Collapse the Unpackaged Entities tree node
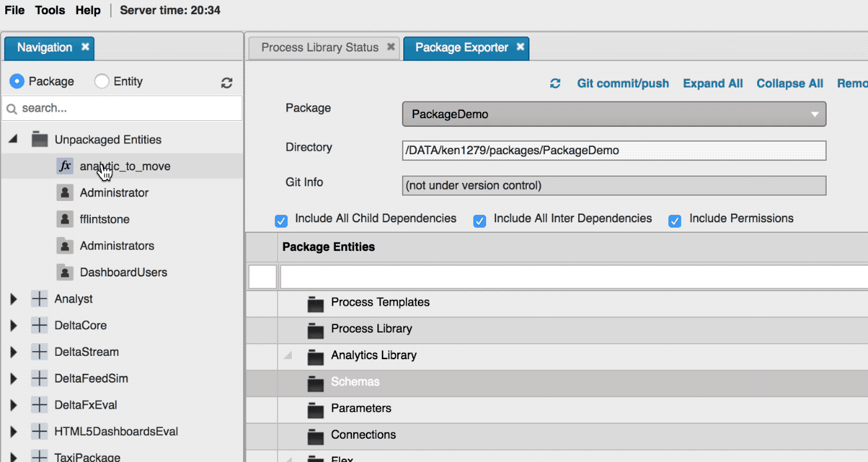This screenshot has height=462, width=868. 12,140
